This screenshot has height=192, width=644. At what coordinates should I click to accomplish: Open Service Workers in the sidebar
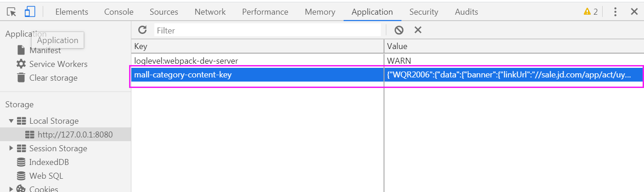click(58, 64)
